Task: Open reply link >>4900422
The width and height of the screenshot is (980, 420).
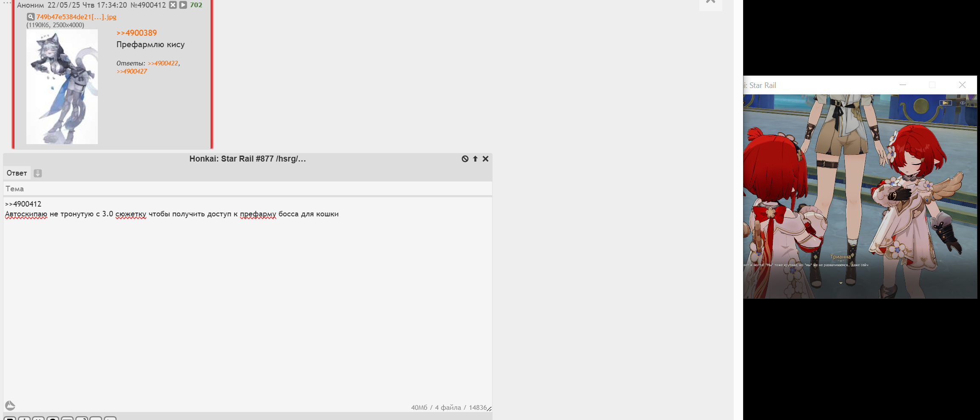Action: [163, 63]
